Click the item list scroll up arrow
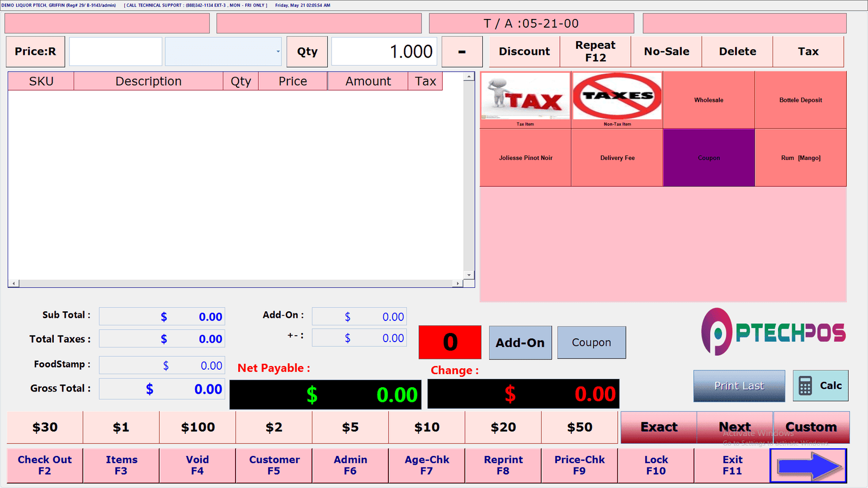The image size is (868, 488). [469, 77]
